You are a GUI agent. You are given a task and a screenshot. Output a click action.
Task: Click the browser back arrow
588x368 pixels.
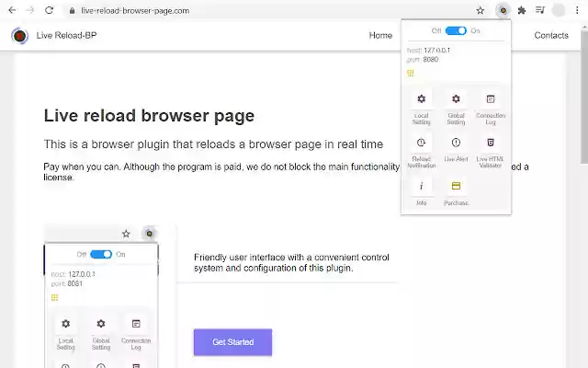tap(12, 10)
